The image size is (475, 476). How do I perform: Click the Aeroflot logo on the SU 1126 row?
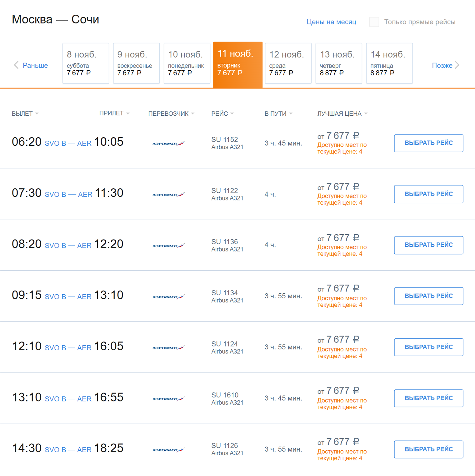coord(168,449)
